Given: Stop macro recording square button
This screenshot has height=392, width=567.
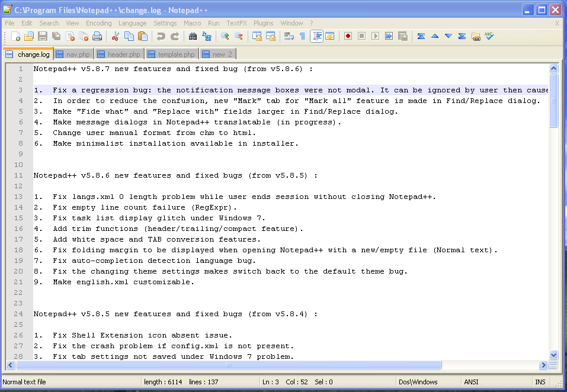Looking at the screenshot, I should tap(362, 36).
